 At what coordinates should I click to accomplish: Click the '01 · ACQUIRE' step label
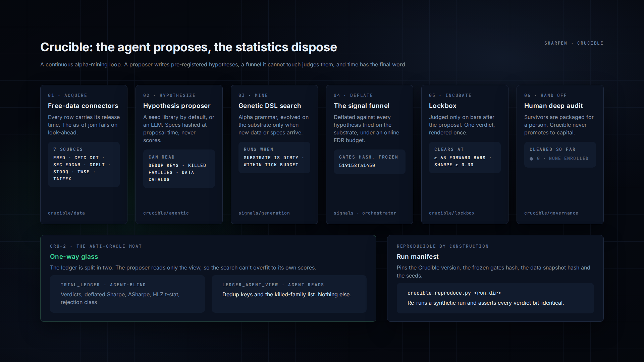pos(67,96)
